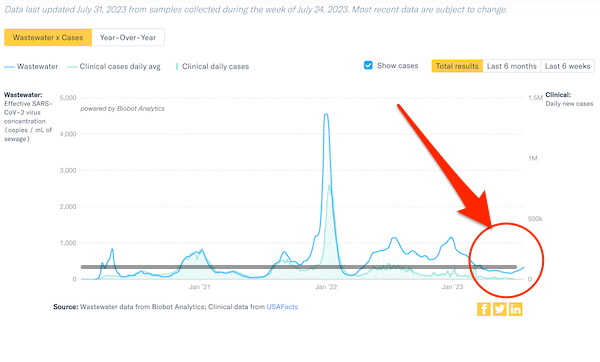
Task: Share chart via Facebook icon
Action: [x=484, y=309]
